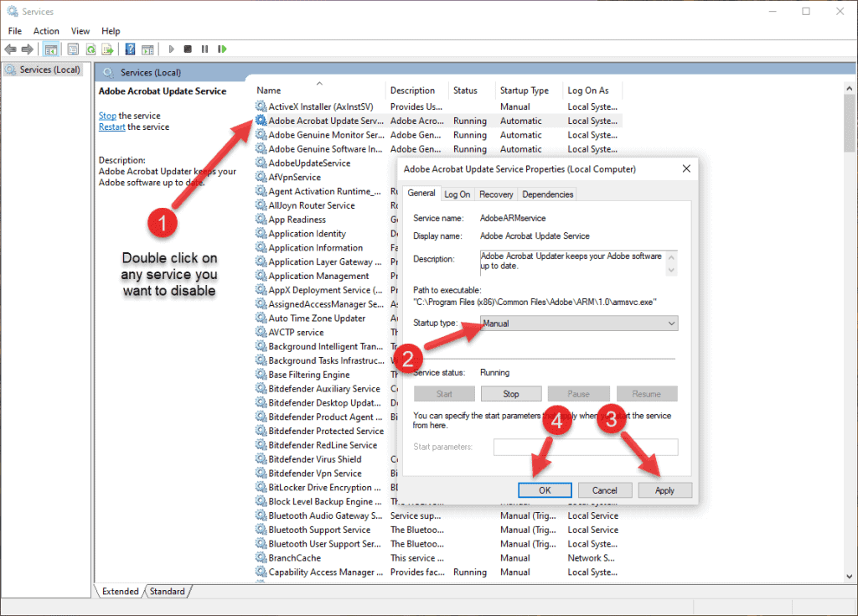858x616 pixels.
Task: Click the Pause service toolbar icon
Action: click(x=203, y=49)
